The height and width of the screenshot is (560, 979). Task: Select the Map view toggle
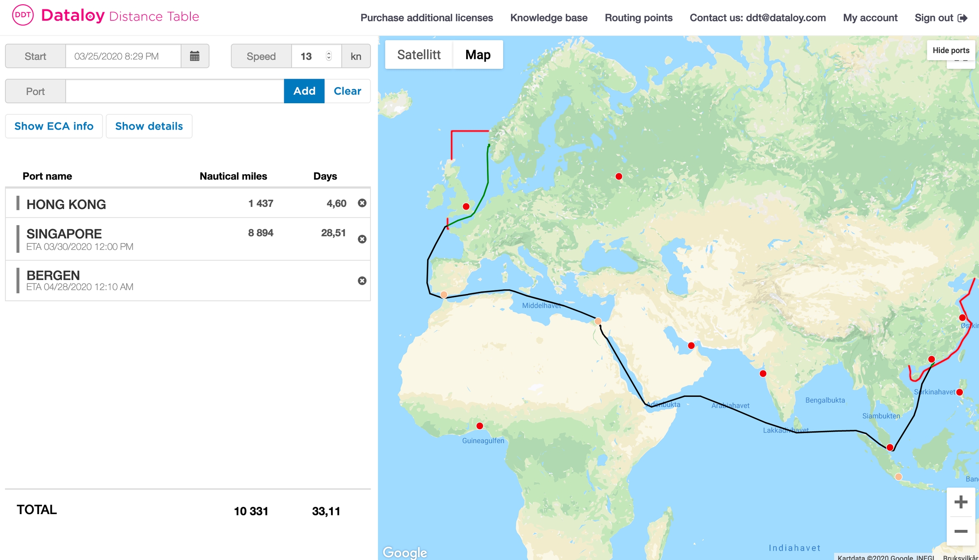478,54
